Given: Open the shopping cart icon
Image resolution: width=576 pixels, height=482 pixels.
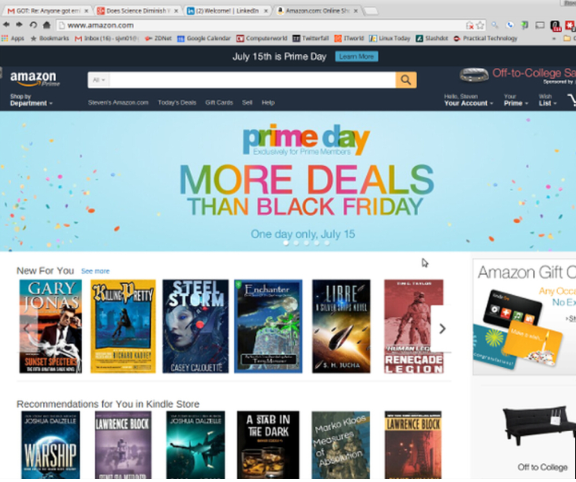Looking at the screenshot, I should pos(572,100).
